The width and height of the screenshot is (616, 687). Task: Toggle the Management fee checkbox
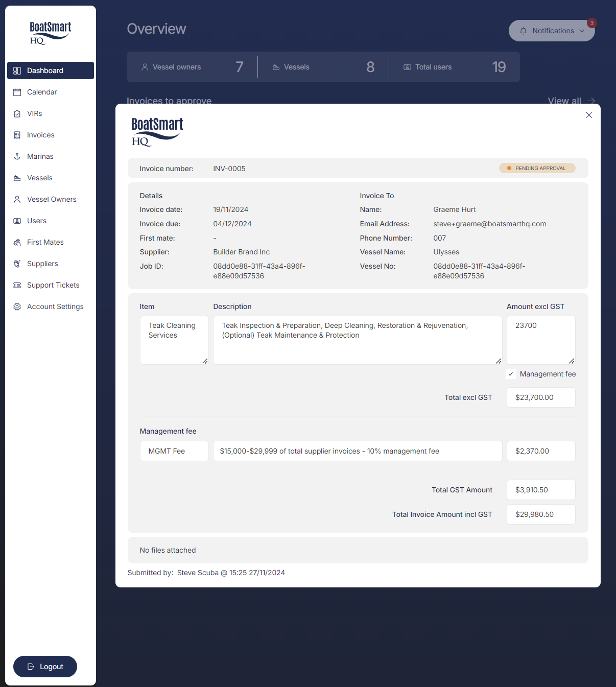pos(511,374)
